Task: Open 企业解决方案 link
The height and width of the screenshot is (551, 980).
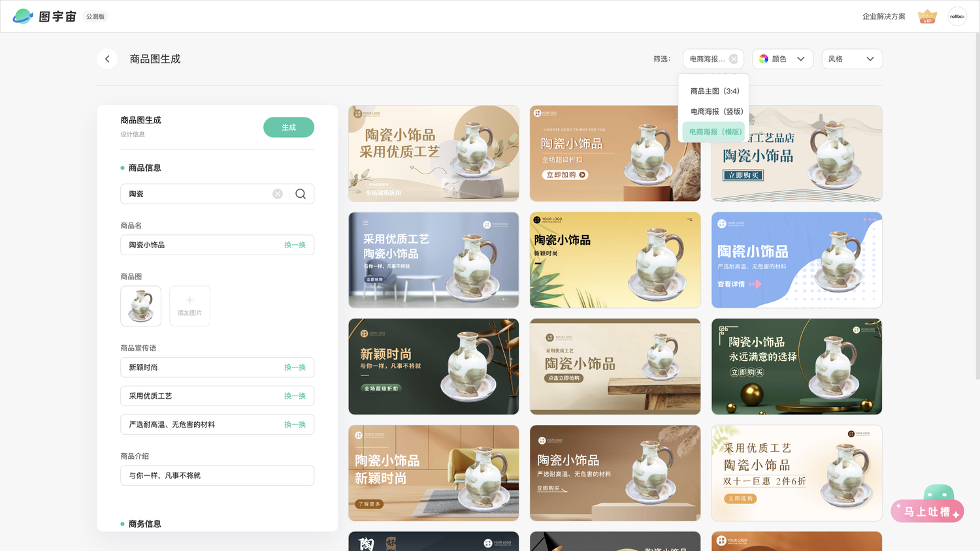Action: (x=883, y=16)
